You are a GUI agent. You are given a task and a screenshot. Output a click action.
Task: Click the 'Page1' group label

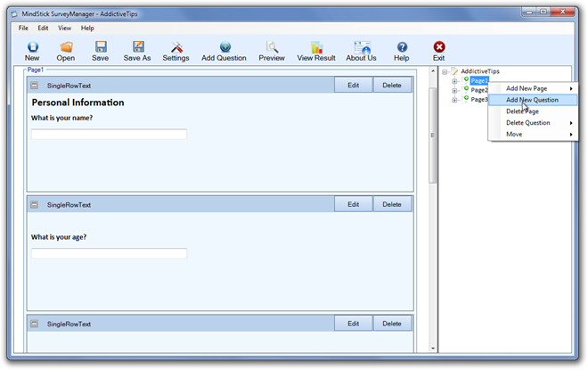pyautogui.click(x=36, y=70)
